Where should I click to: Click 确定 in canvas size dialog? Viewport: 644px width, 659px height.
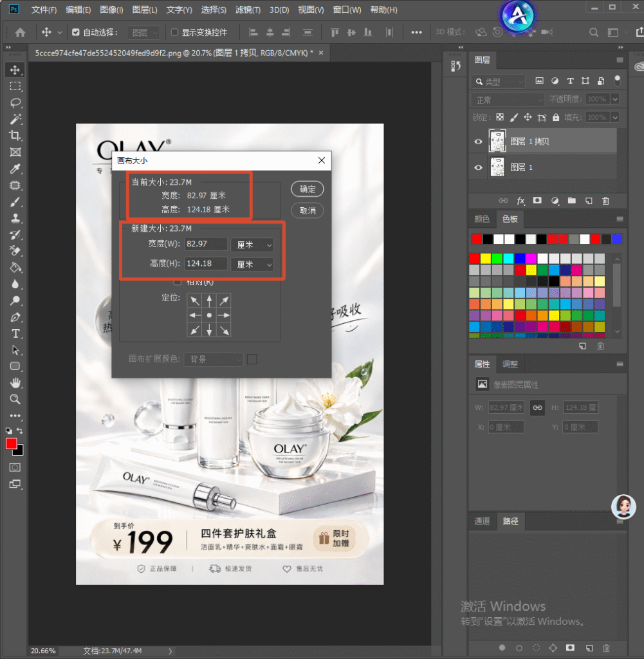coord(308,189)
